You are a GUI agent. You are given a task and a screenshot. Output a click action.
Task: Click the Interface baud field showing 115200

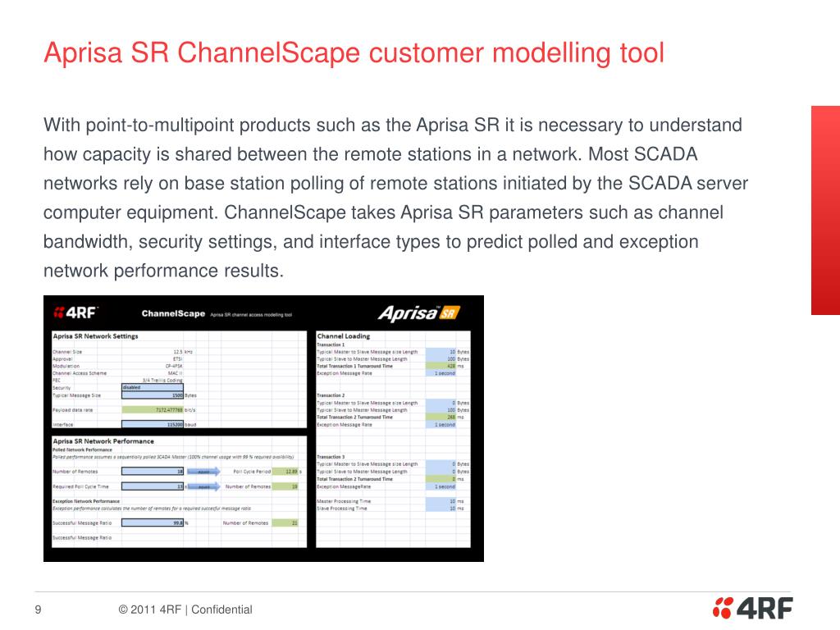(153, 424)
